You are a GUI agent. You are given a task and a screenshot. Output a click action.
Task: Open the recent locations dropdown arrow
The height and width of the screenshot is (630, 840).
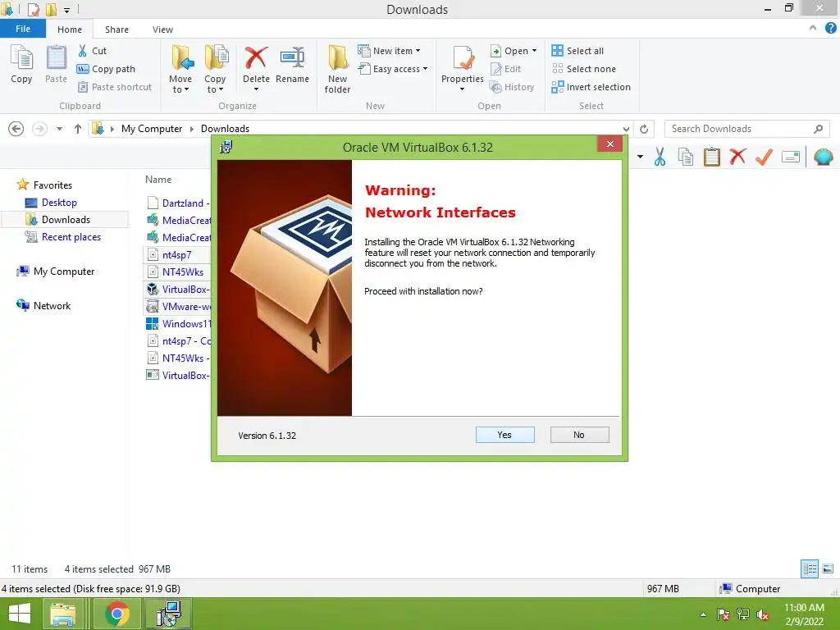[59, 129]
